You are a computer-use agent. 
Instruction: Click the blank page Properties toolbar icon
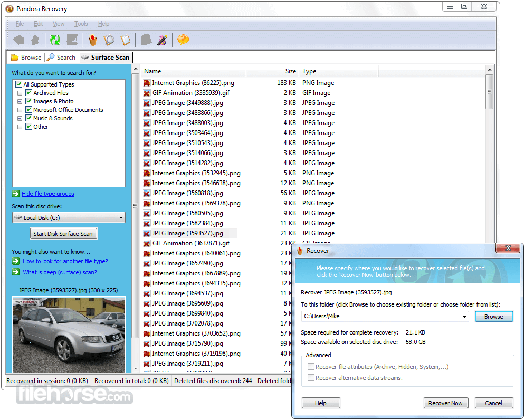coord(126,40)
